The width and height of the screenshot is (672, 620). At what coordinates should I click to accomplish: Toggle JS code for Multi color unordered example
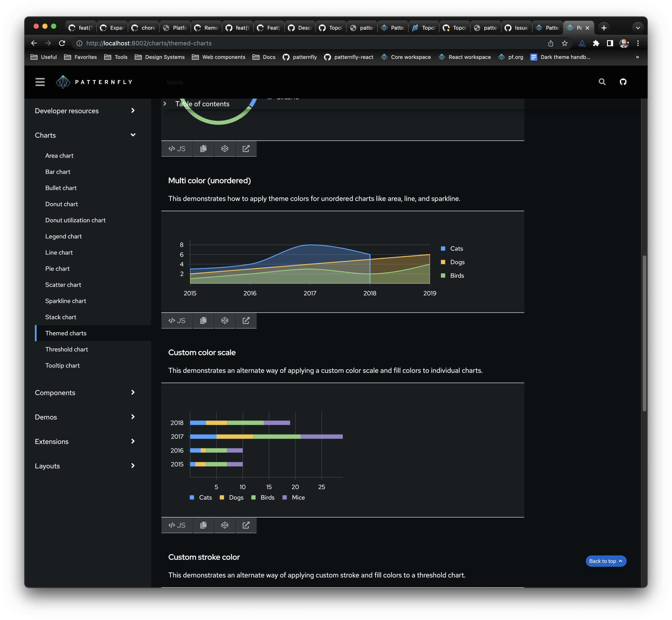tap(177, 320)
